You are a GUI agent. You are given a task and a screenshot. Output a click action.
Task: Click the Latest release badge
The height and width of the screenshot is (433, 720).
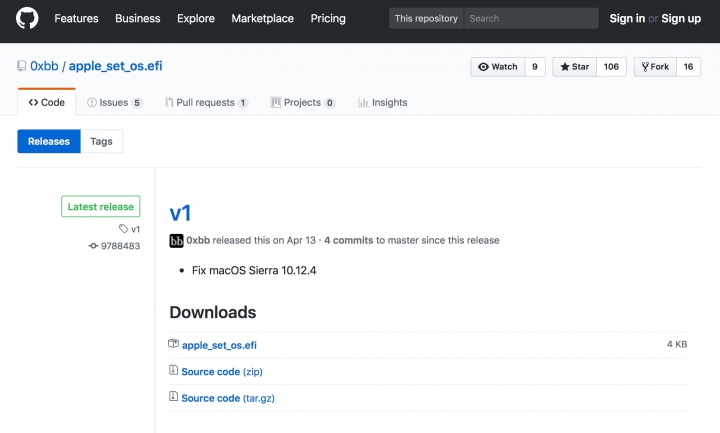pos(101,207)
